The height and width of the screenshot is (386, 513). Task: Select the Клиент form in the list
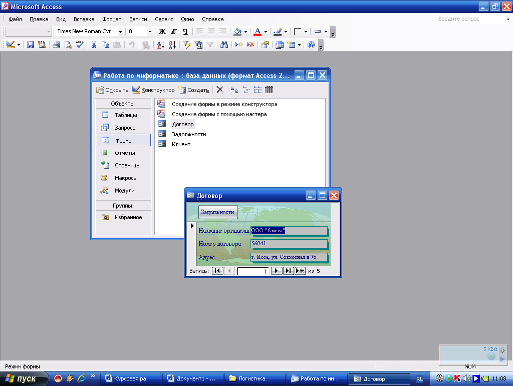181,144
